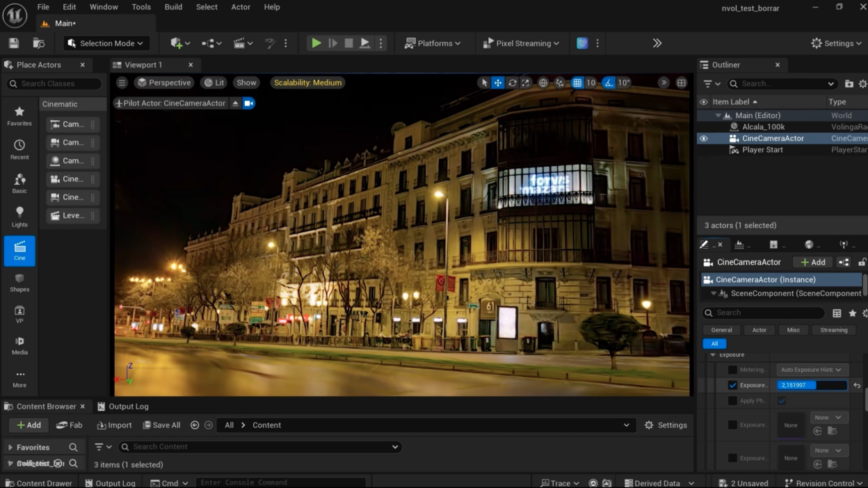The height and width of the screenshot is (488, 868).
Task: Click the green Play button
Action: pos(316,43)
